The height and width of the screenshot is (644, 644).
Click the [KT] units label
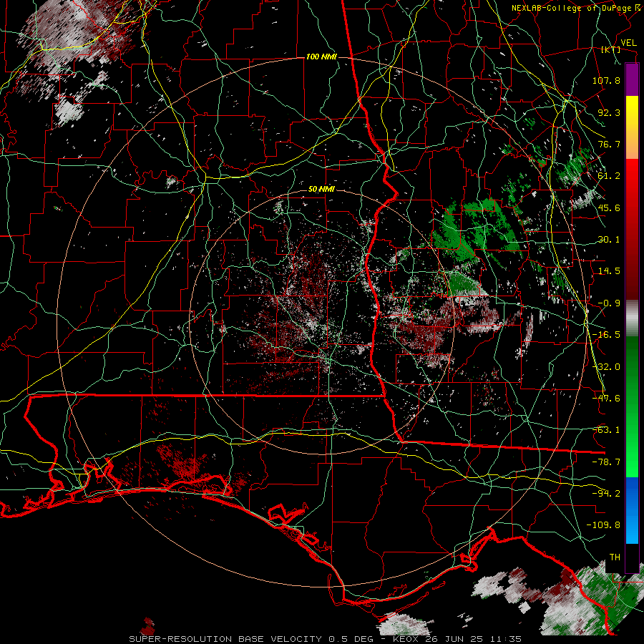(x=611, y=49)
